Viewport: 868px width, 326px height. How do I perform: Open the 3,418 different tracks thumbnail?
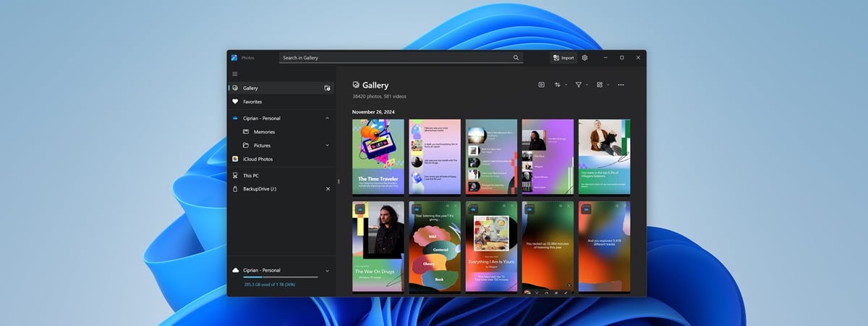[605, 247]
